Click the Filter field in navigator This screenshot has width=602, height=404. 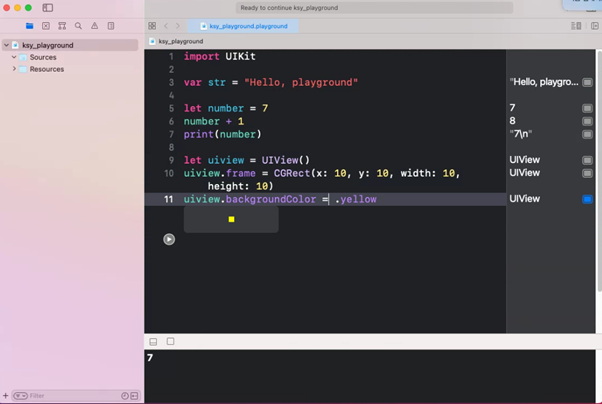75,396
